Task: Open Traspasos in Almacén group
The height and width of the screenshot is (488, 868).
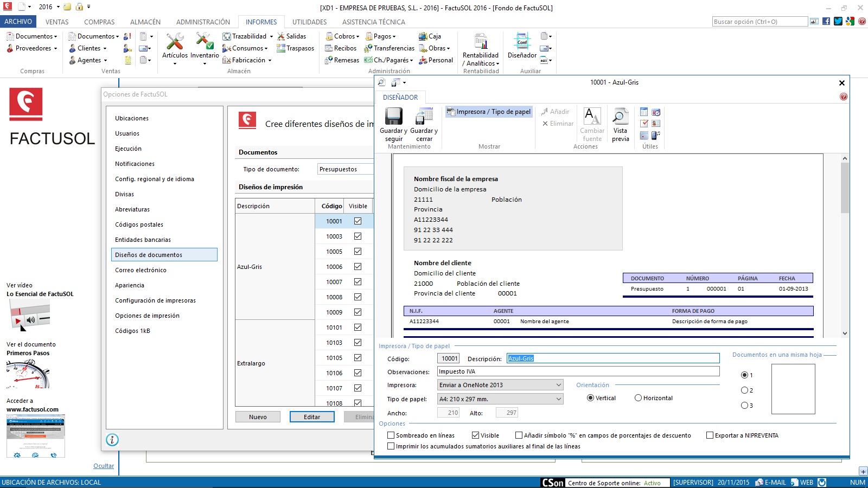Action: tap(295, 48)
